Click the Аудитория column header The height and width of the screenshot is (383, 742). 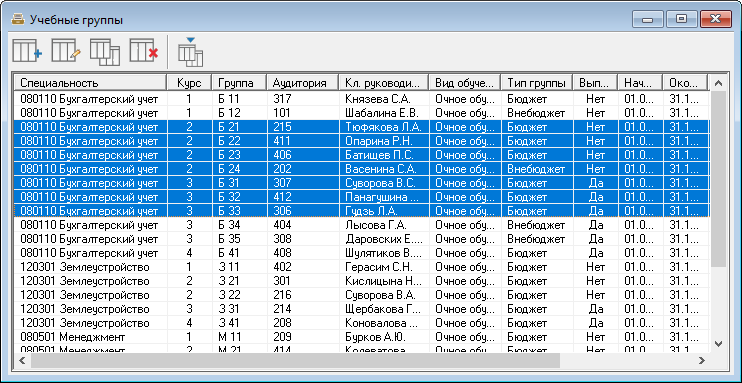point(303,82)
